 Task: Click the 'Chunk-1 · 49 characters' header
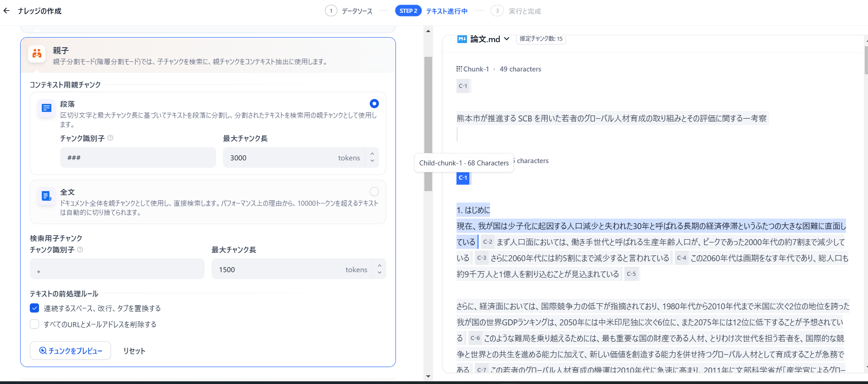coord(499,69)
